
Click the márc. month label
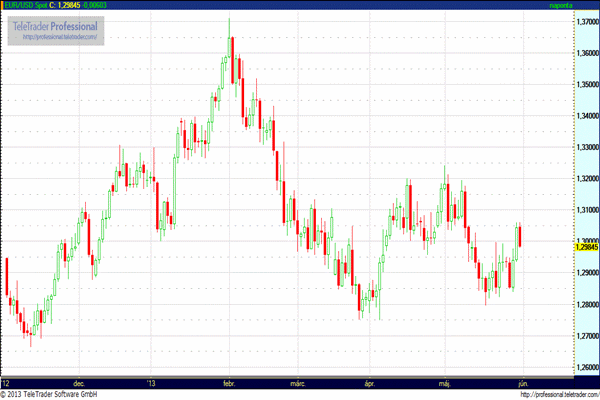click(x=298, y=382)
